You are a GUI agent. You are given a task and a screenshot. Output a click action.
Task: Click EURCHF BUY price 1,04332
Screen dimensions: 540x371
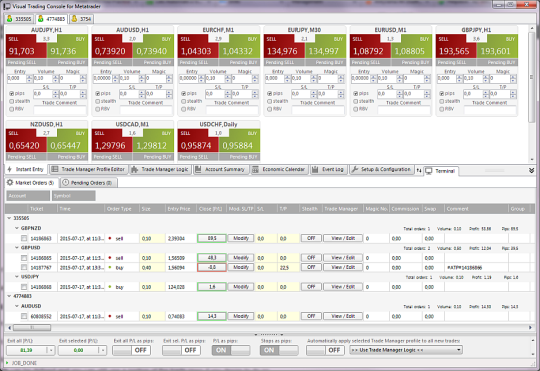coord(240,47)
